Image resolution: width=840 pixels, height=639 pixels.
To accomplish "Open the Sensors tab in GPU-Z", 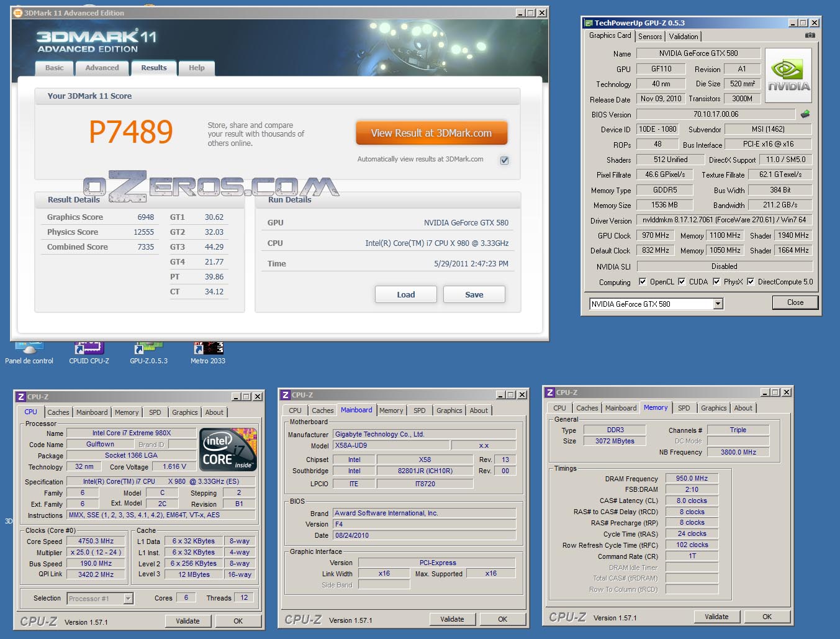I will coord(650,37).
